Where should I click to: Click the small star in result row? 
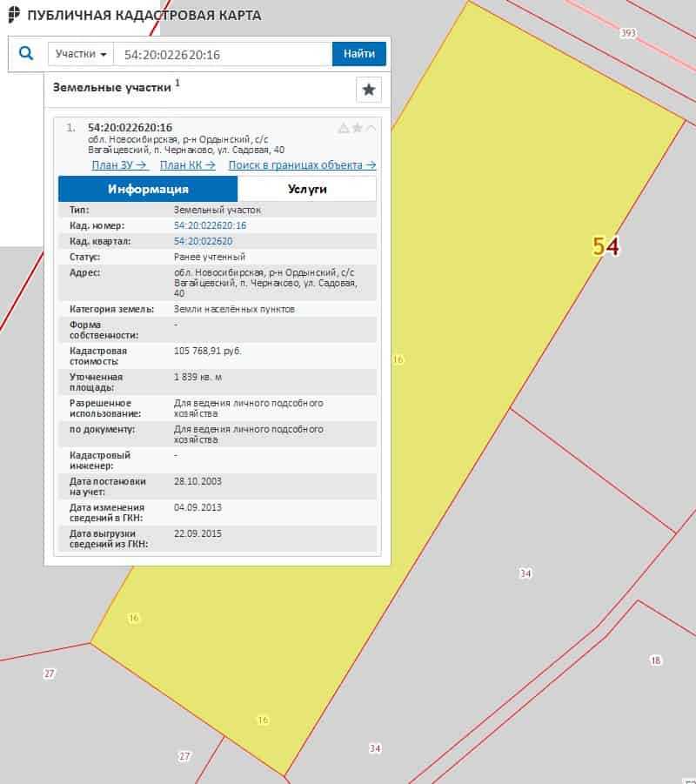pyautogui.click(x=357, y=129)
